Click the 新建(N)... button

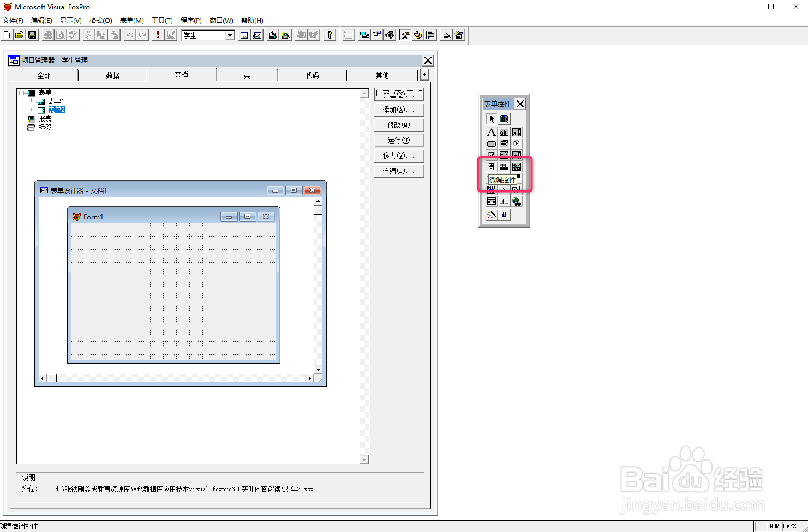[399, 94]
